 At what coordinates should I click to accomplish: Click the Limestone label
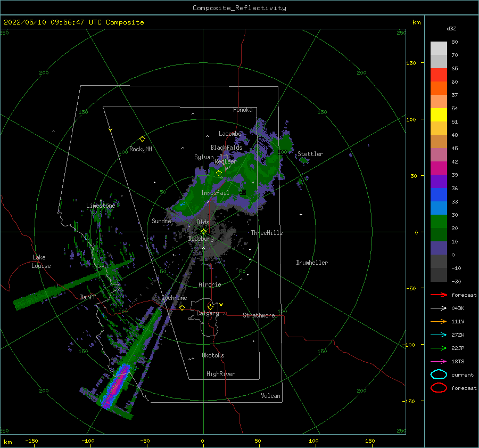(x=101, y=206)
